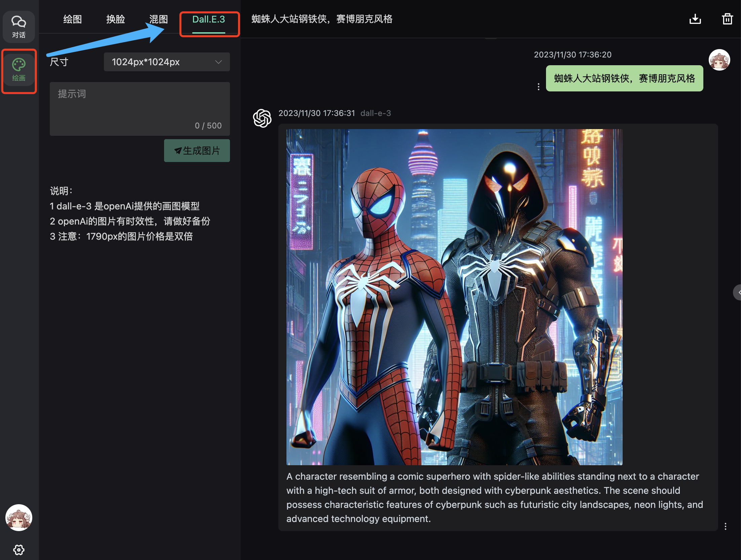Select the Dall.E.3 tab
Screen dimensions: 741x560
[x=208, y=19]
